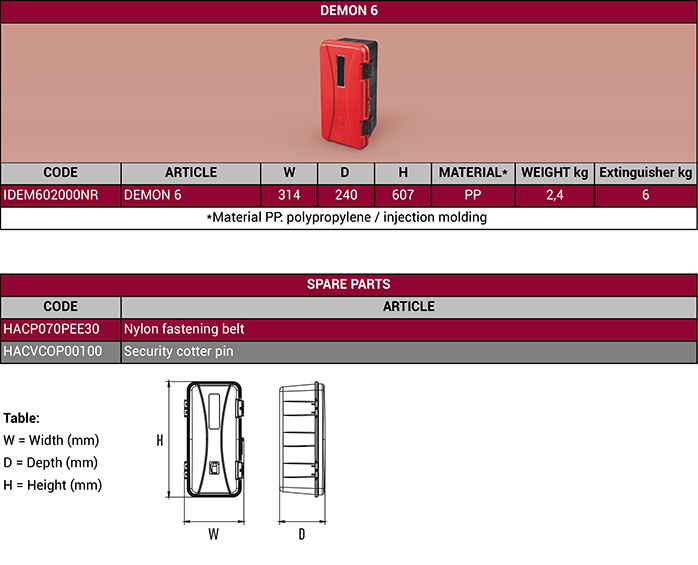
Task: Click the H column header
Action: coord(403,173)
